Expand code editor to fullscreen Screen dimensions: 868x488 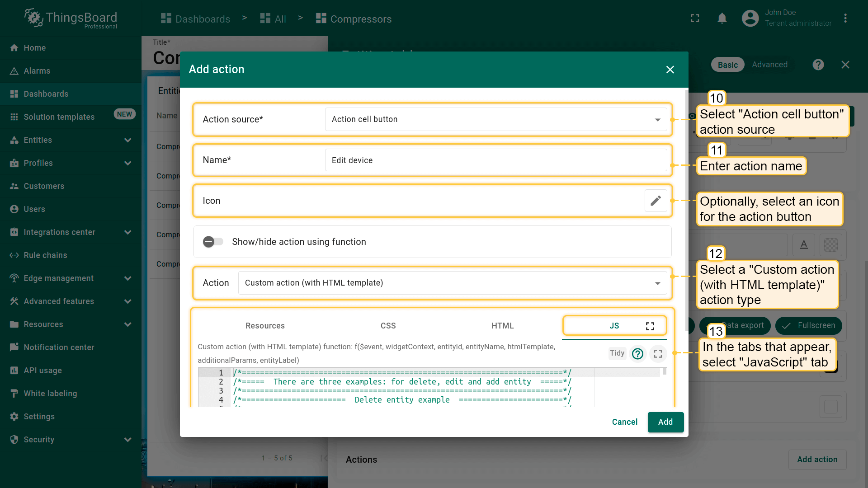pos(658,354)
